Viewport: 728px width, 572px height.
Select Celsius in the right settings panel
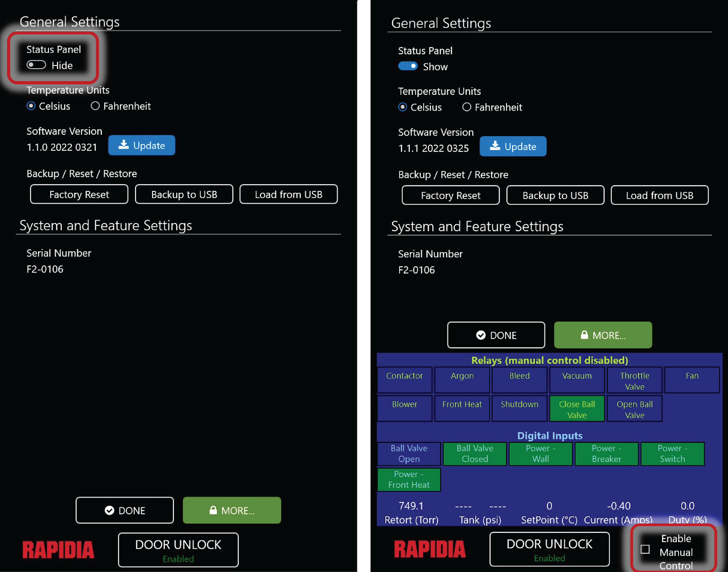tap(403, 107)
